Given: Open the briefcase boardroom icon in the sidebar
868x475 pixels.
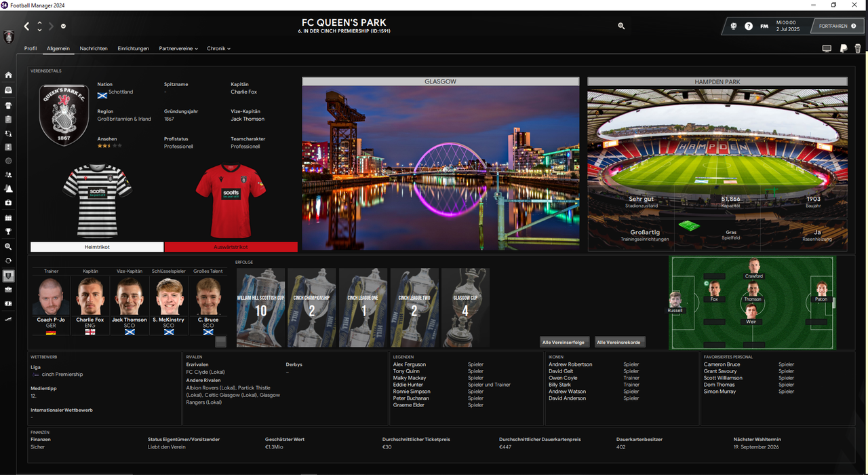Looking at the screenshot, I should (x=8, y=290).
